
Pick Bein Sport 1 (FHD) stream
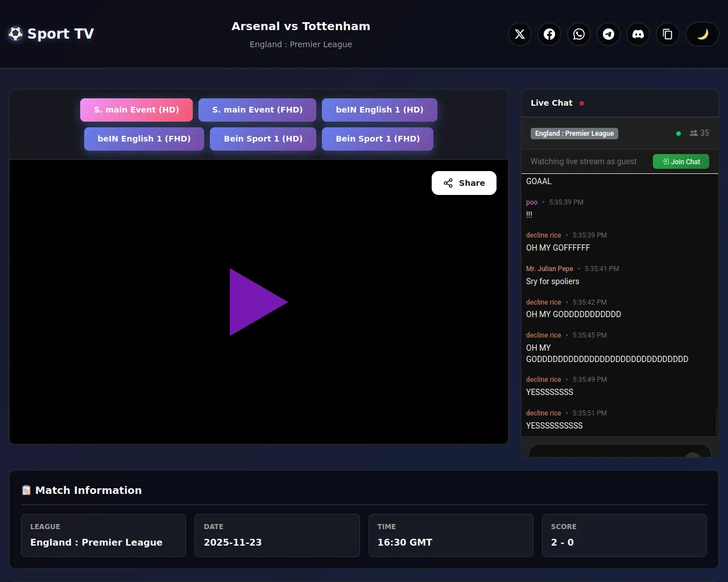[x=378, y=139]
